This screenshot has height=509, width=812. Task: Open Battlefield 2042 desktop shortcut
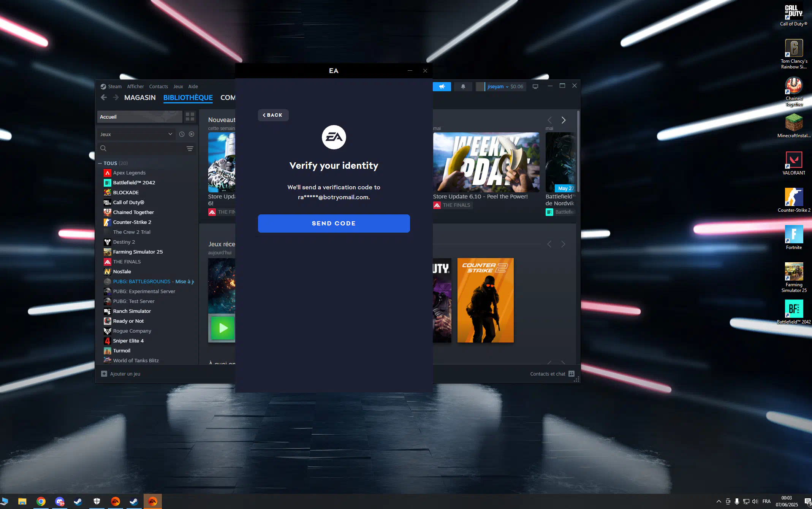pos(794,312)
